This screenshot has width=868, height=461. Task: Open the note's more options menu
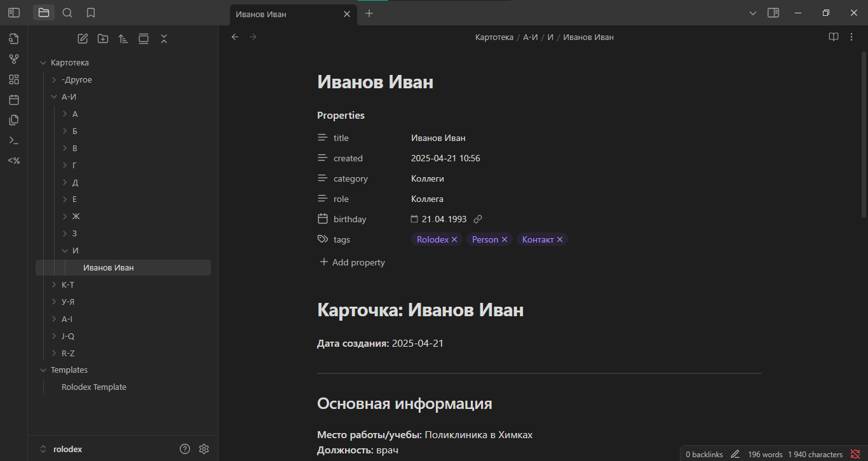pyautogui.click(x=851, y=37)
